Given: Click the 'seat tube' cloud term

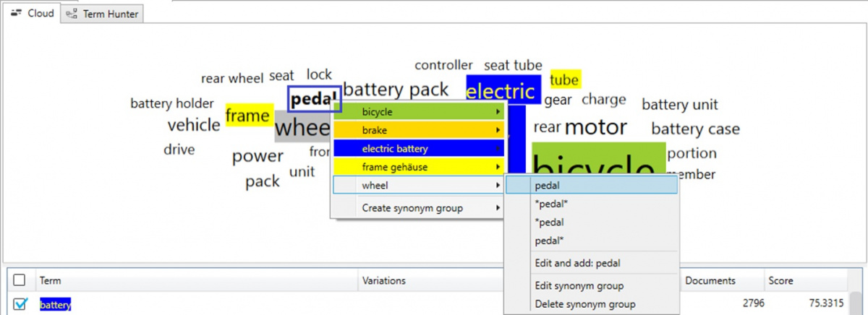Looking at the screenshot, I should point(513,65).
